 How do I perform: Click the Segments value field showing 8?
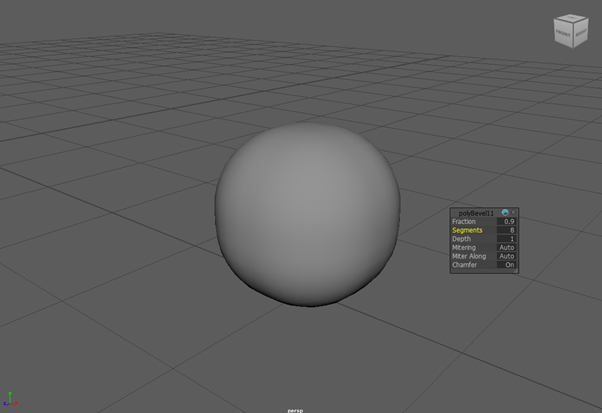click(x=511, y=230)
